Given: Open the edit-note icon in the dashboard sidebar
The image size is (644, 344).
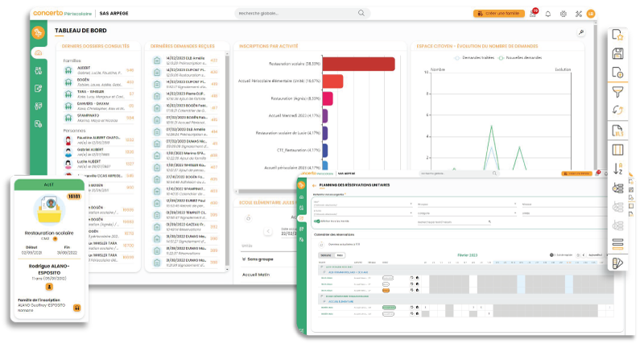Looking at the screenshot, I should click(38, 88).
